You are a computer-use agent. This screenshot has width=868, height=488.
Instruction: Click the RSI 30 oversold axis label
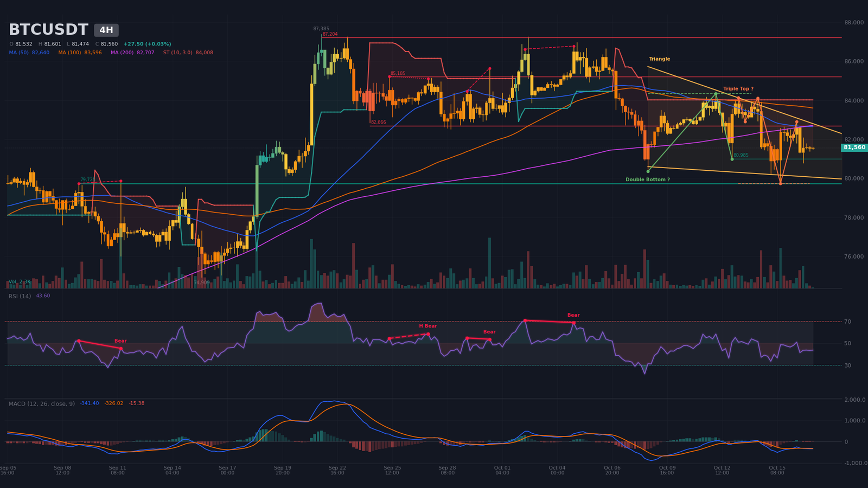pos(847,366)
